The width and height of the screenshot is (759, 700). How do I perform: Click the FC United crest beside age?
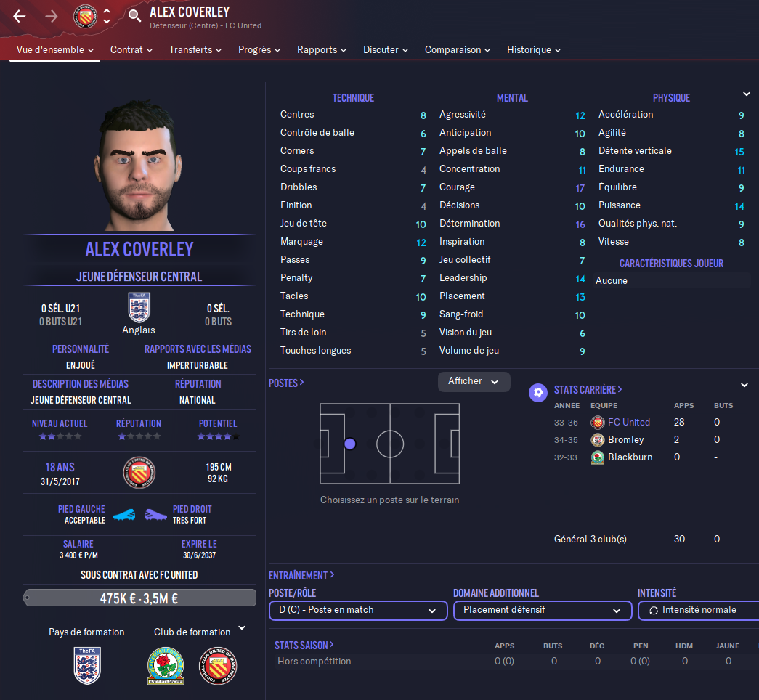(139, 473)
